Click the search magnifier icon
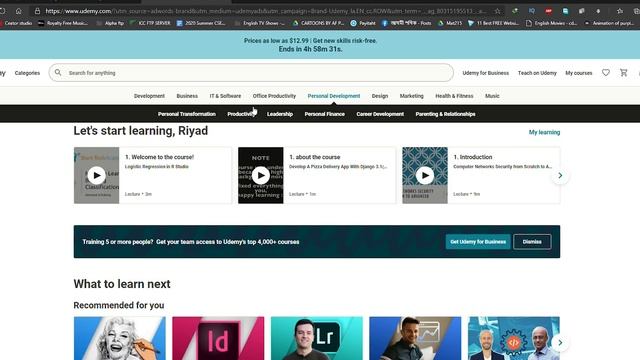 pyautogui.click(x=58, y=72)
